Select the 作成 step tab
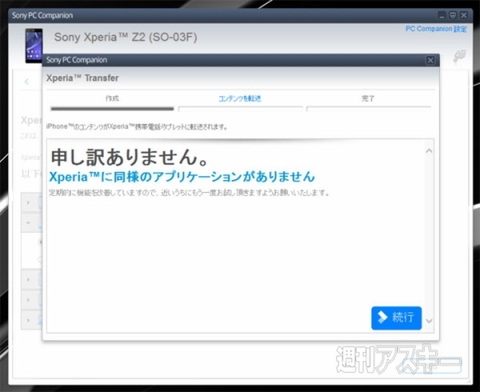The width and height of the screenshot is (480, 392). tap(112, 98)
